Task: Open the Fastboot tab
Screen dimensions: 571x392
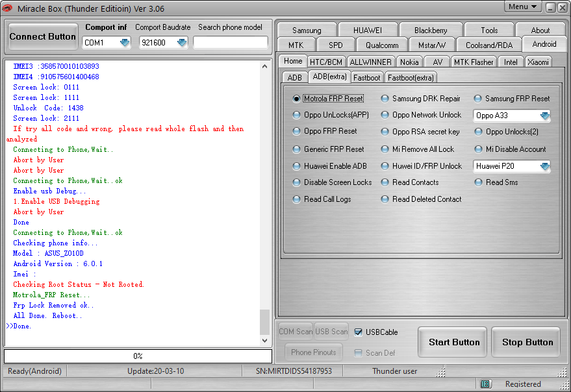Action: point(366,77)
